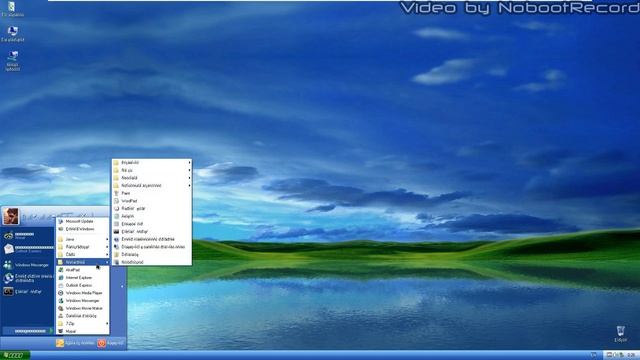Click the first system tray icon
This screenshot has width=640, height=360.
609,356
